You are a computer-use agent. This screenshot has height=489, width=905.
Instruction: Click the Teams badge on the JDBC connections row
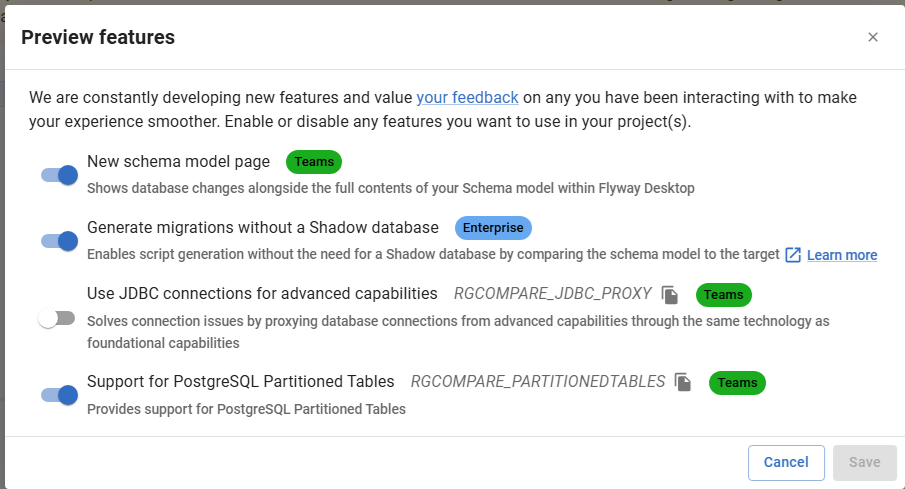(723, 295)
